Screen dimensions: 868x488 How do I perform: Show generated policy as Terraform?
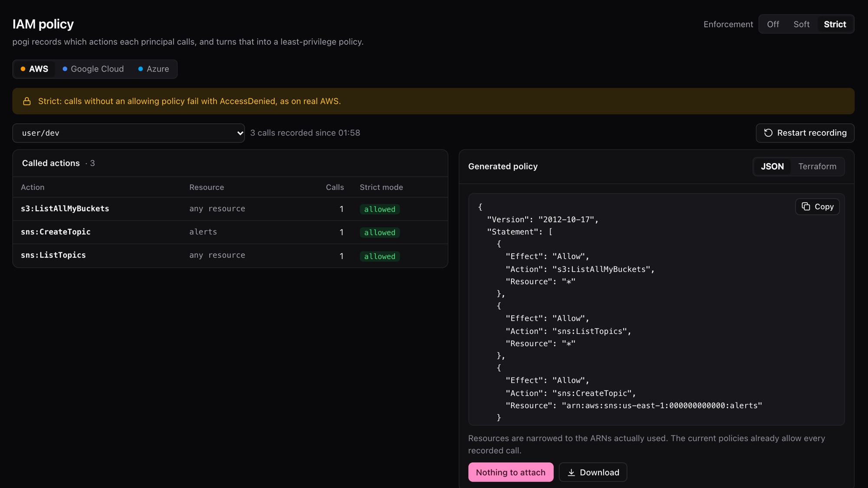817,166
